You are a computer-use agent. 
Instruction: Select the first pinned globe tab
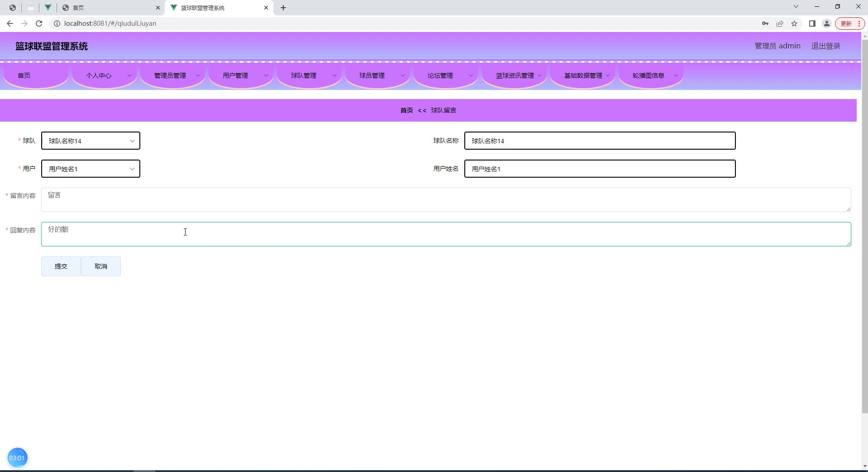tap(13, 8)
